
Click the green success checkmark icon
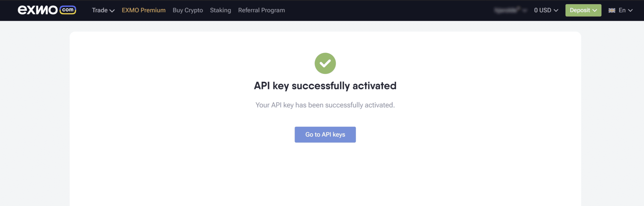click(325, 63)
